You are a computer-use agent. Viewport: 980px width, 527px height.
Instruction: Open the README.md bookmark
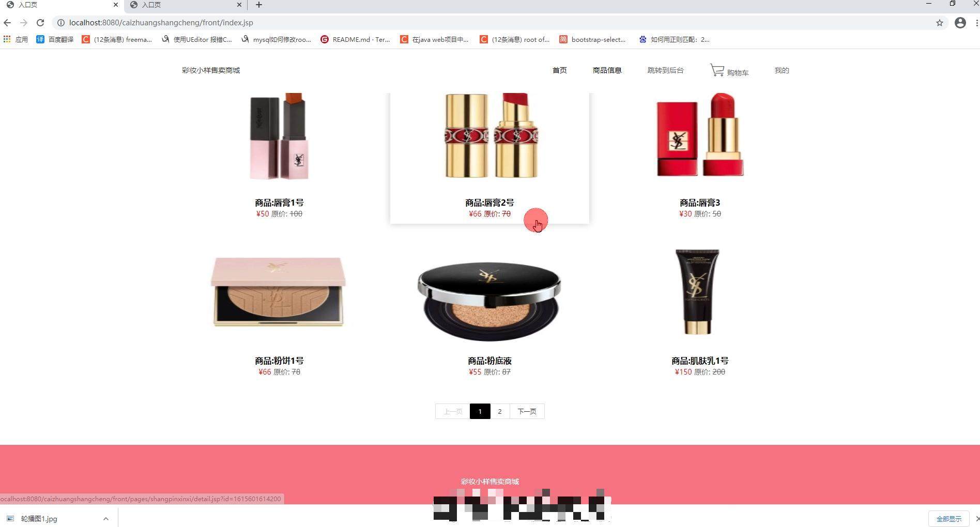[x=355, y=39]
